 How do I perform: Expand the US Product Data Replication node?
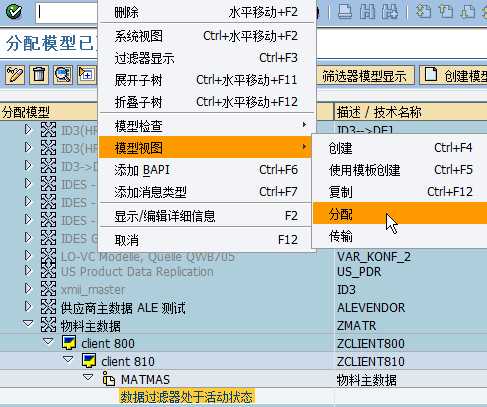click(x=28, y=270)
